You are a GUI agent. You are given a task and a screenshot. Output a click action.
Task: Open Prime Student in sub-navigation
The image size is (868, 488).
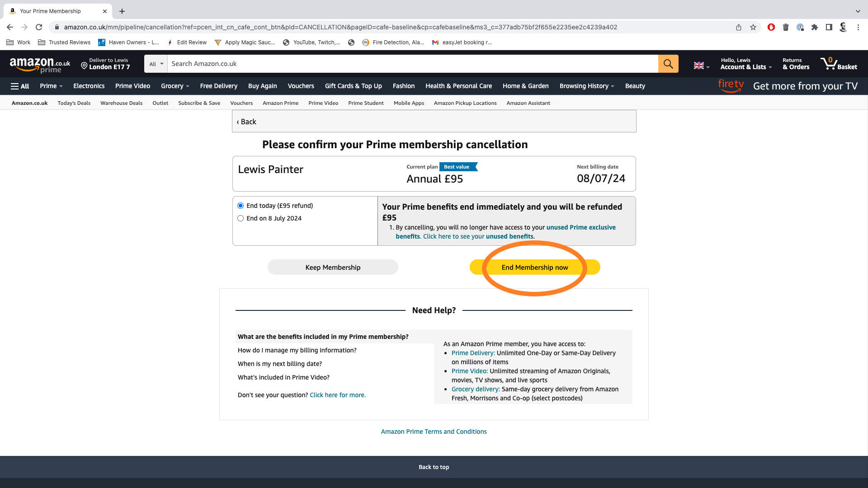[366, 103]
